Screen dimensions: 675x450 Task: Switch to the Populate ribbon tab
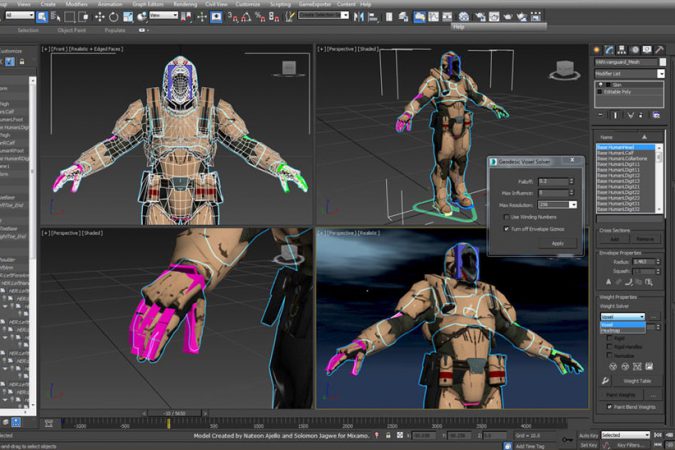click(x=115, y=31)
